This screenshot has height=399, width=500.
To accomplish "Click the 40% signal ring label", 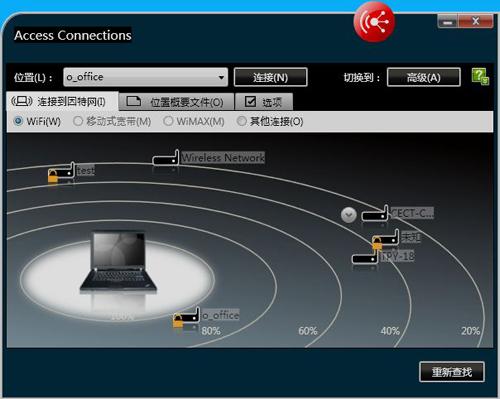I will pyautogui.click(x=390, y=331).
